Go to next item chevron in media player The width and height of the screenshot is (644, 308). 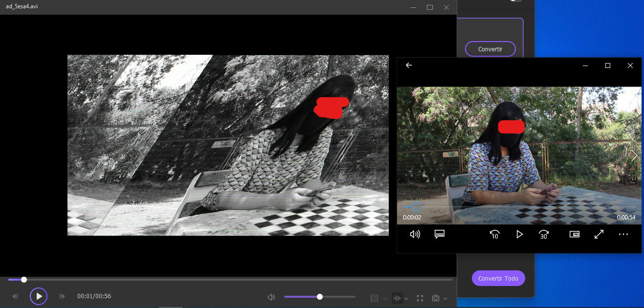coord(634,156)
